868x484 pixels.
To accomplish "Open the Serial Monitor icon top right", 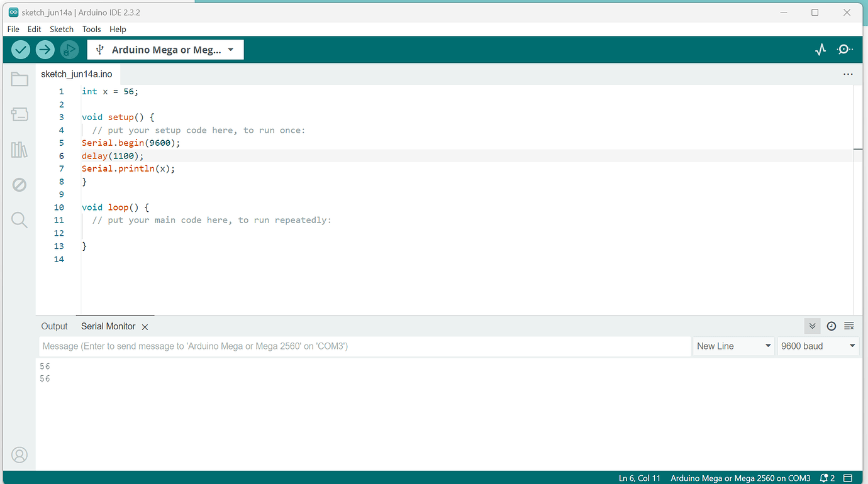I will [x=845, y=49].
